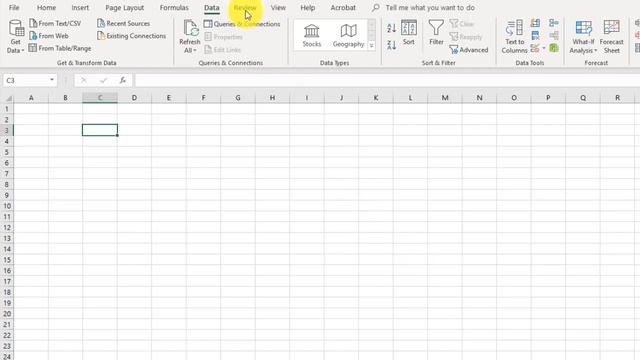640x360 pixels.
Task: Open Recent Sources
Action: [124, 23]
